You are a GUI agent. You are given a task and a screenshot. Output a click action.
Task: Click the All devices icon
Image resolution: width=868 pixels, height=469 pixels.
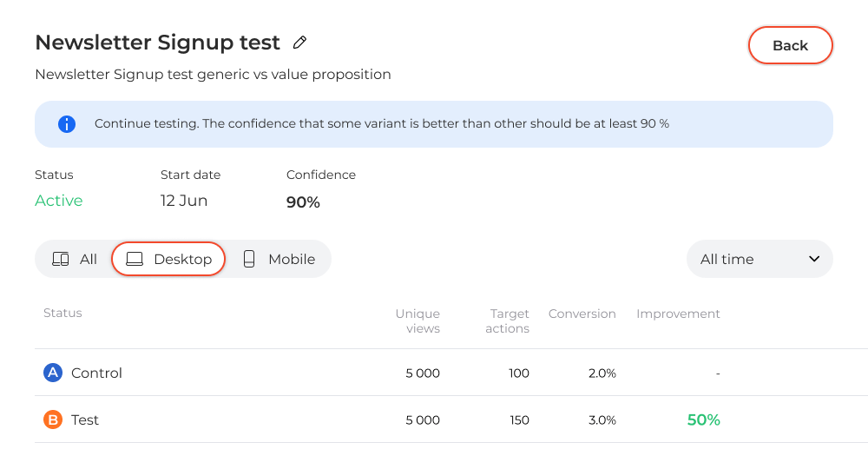(x=61, y=259)
